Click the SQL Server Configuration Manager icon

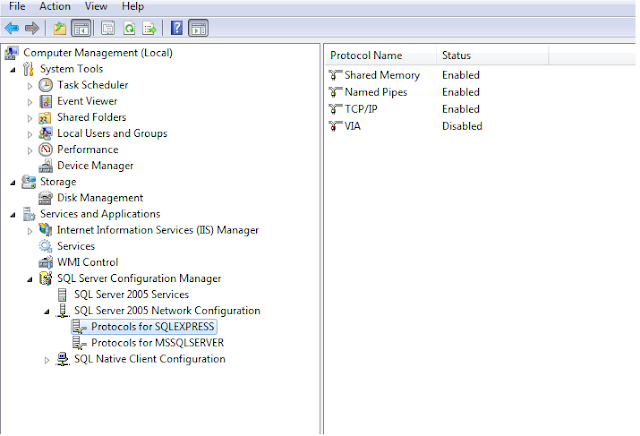(x=46, y=278)
